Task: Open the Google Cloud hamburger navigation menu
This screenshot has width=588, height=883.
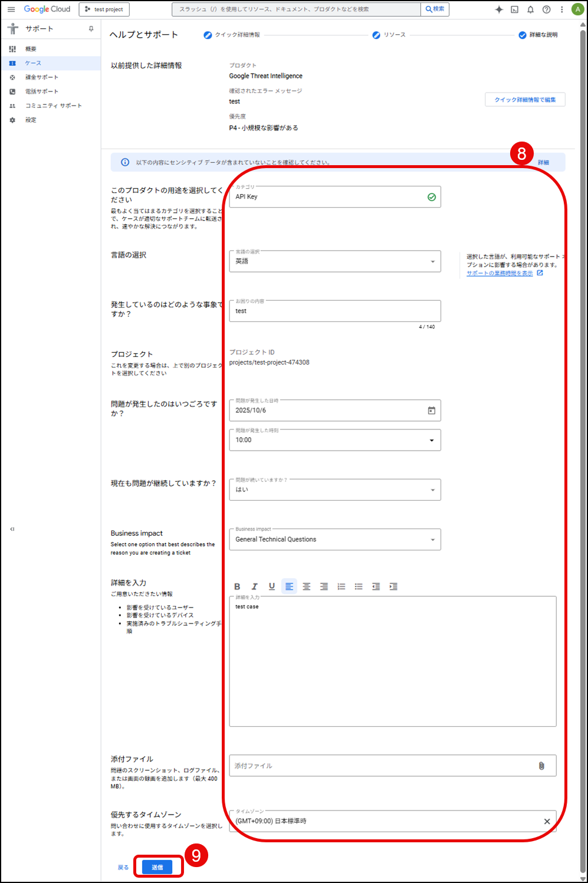Action: click(11, 9)
